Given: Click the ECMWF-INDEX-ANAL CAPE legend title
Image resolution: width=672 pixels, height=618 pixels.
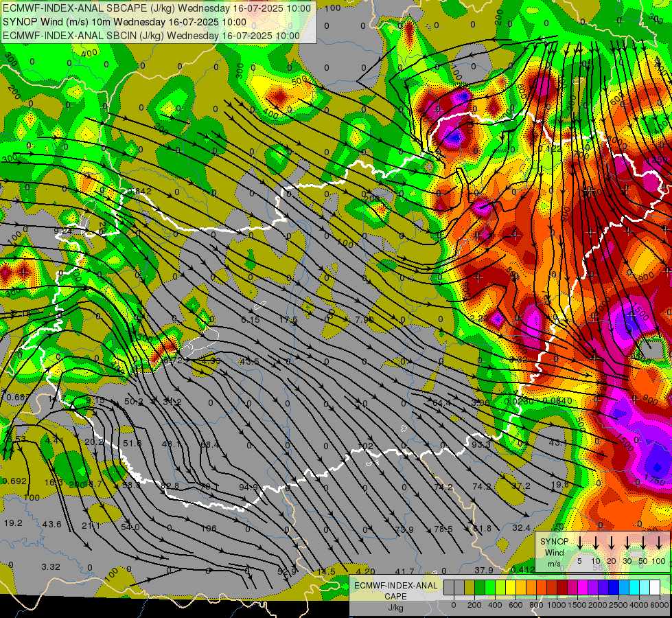Looking at the screenshot, I should coord(395,591).
